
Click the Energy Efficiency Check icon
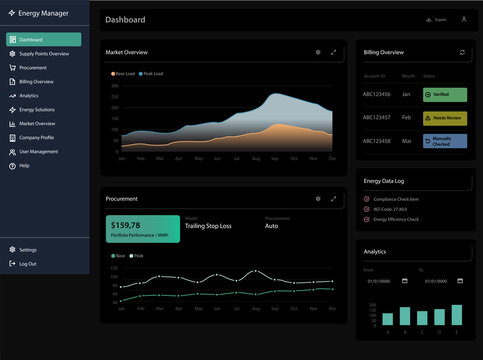click(x=367, y=219)
